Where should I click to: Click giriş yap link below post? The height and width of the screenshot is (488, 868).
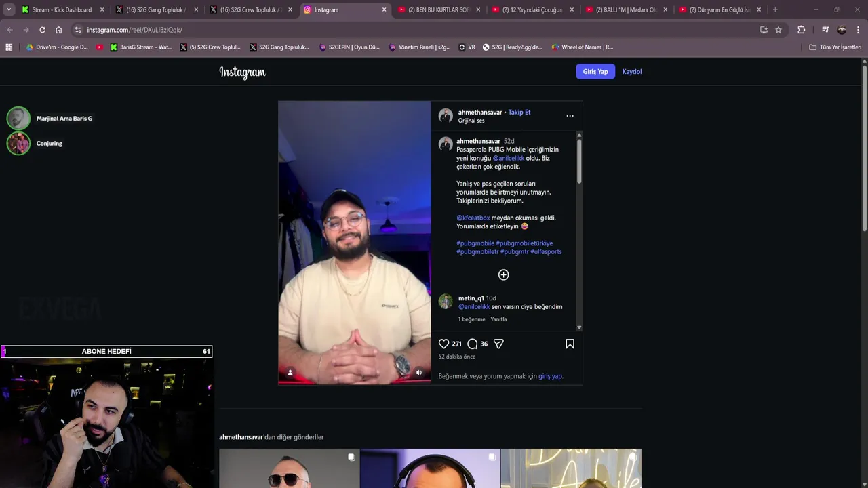tap(550, 376)
